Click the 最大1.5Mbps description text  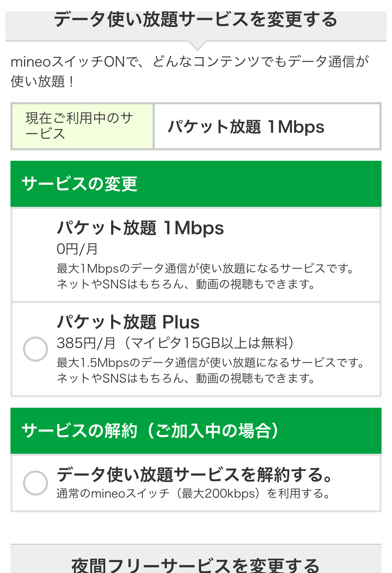point(210,363)
